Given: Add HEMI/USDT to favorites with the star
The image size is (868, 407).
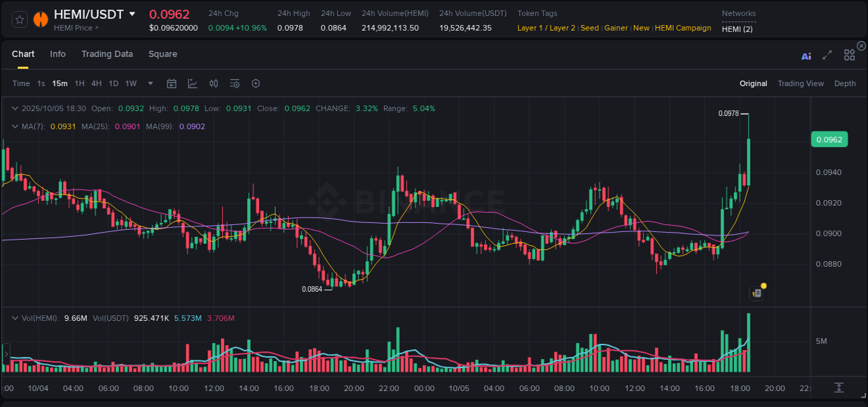Looking at the screenshot, I should click(19, 19).
